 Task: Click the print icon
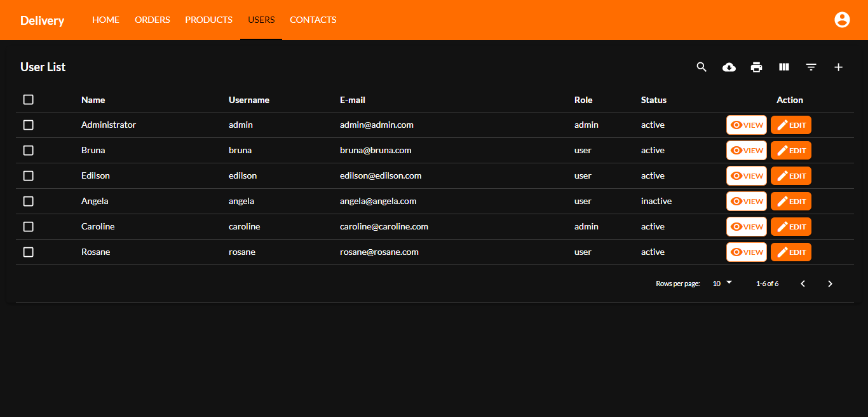pos(756,67)
